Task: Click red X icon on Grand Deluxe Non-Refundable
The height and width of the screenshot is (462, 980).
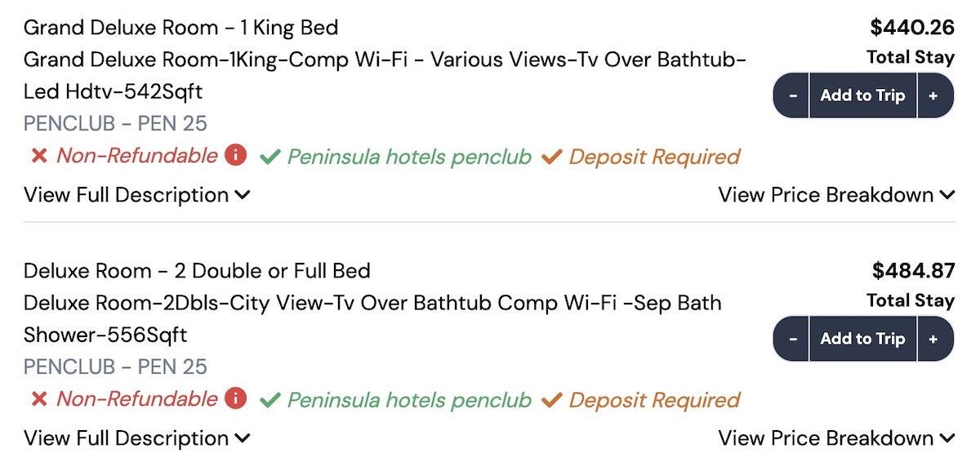Action: pyautogui.click(x=38, y=156)
